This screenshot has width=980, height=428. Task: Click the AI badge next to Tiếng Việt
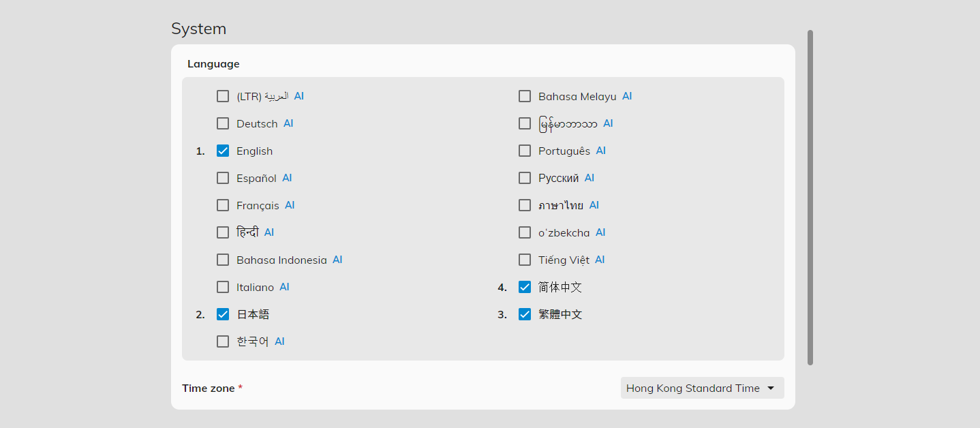tap(599, 260)
